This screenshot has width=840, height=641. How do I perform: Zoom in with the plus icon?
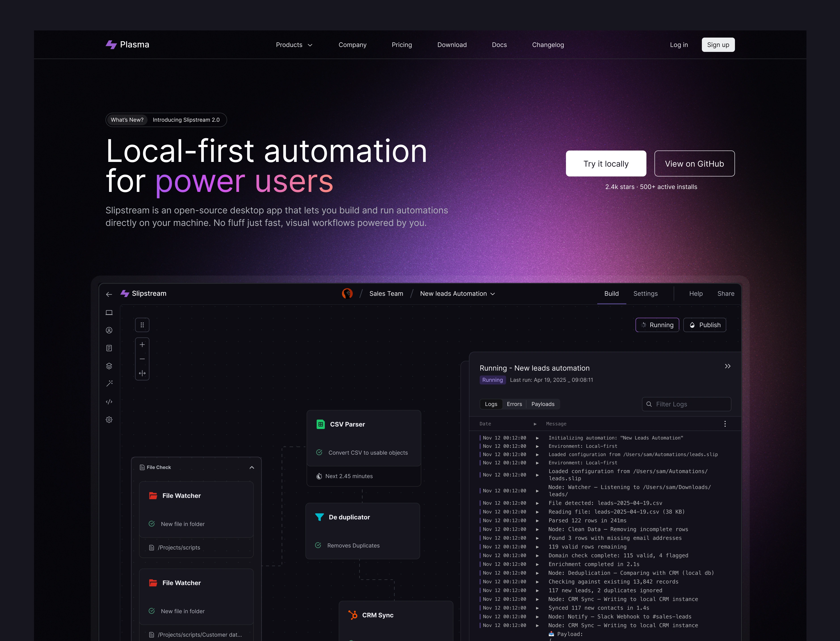tap(142, 344)
